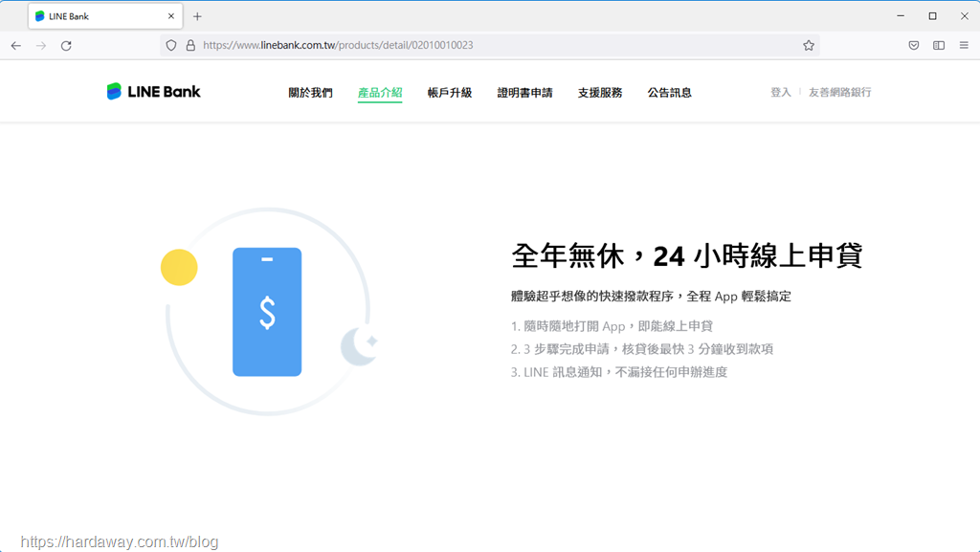Image resolution: width=980 pixels, height=552 pixels.
Task: Bookmark this page with the star icon
Action: (809, 46)
